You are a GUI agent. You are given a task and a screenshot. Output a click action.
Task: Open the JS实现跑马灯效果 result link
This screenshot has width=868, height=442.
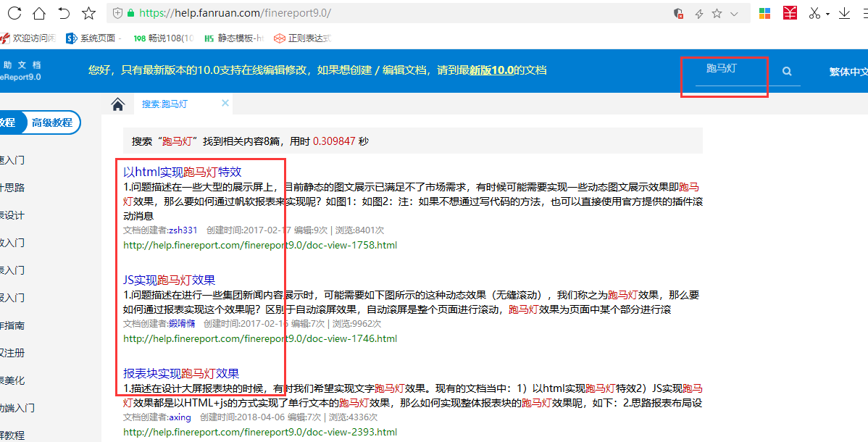click(x=169, y=280)
